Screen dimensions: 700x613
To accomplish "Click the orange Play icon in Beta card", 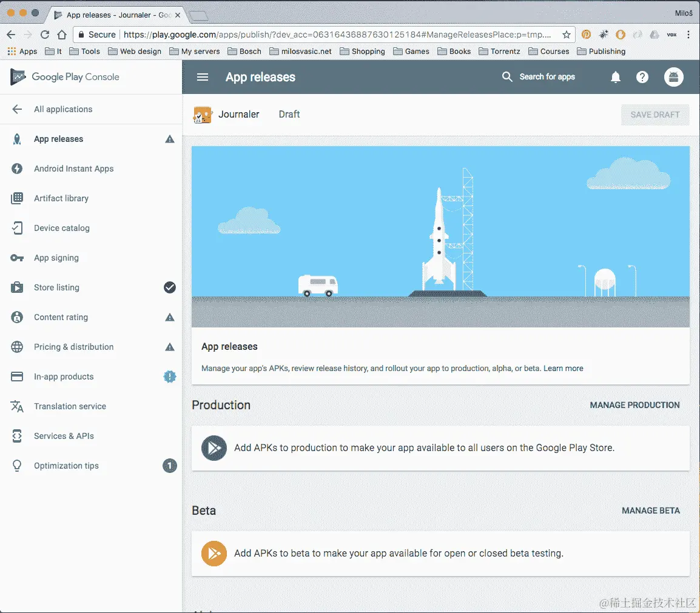I will click(214, 553).
